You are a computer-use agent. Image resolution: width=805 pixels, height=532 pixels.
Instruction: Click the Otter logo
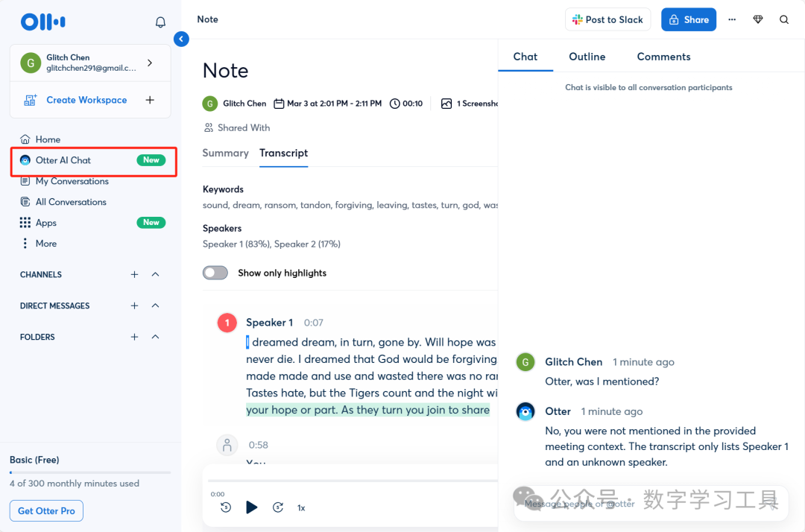point(43,22)
